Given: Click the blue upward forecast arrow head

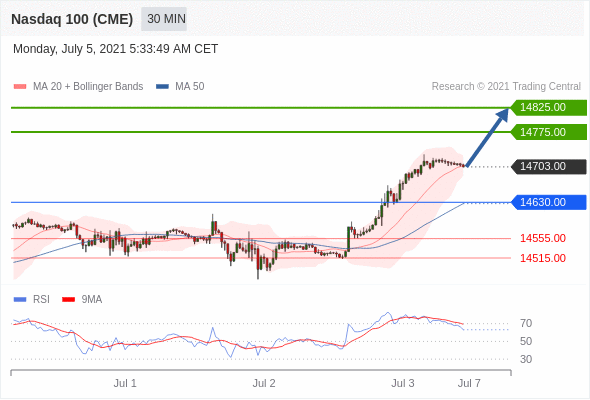Looking at the screenshot, I should 502,115.
